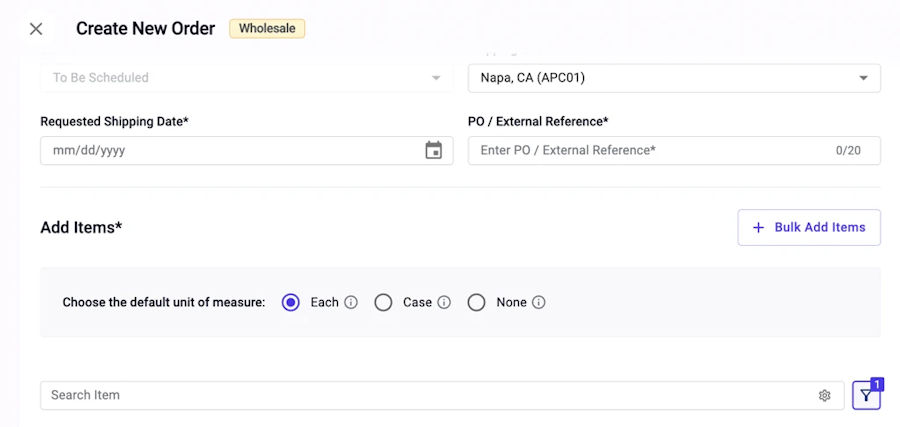Close the Create New Order dialog

tap(36, 29)
